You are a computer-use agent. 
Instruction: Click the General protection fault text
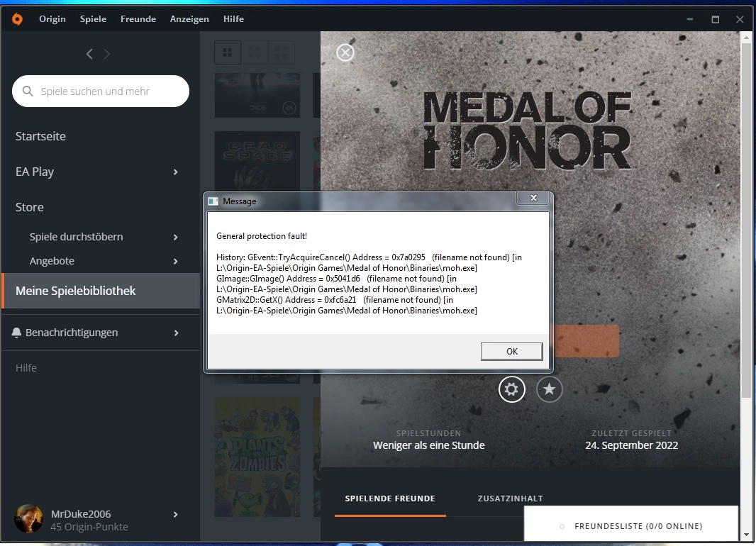[x=261, y=236]
